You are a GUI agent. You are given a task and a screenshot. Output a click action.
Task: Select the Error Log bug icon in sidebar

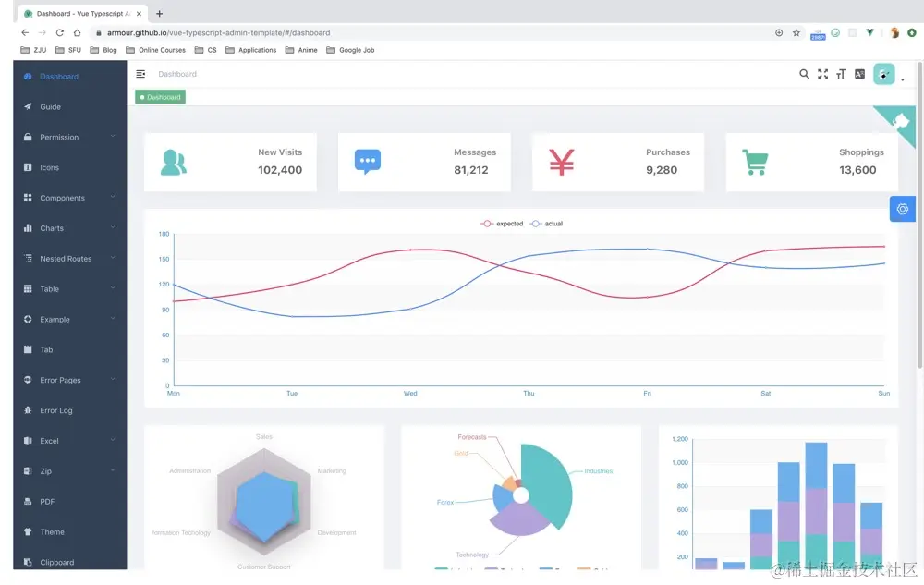28,410
